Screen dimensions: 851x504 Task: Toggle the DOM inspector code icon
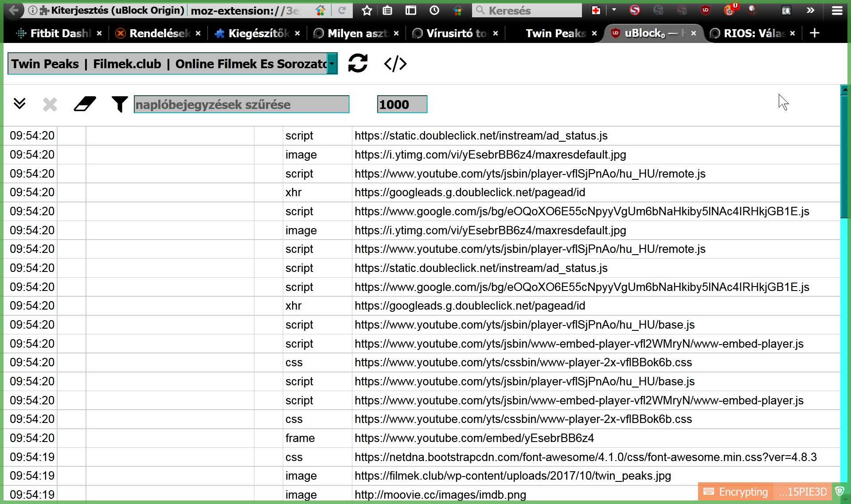(395, 63)
